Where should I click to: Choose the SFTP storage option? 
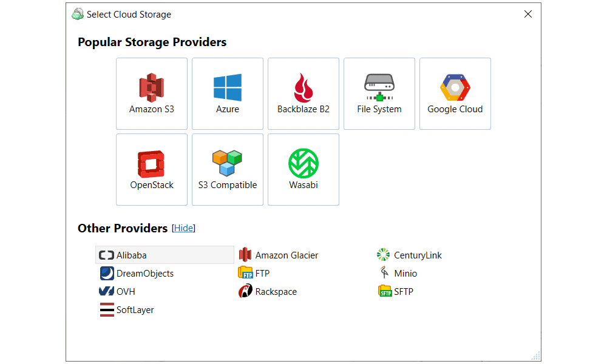coord(396,291)
